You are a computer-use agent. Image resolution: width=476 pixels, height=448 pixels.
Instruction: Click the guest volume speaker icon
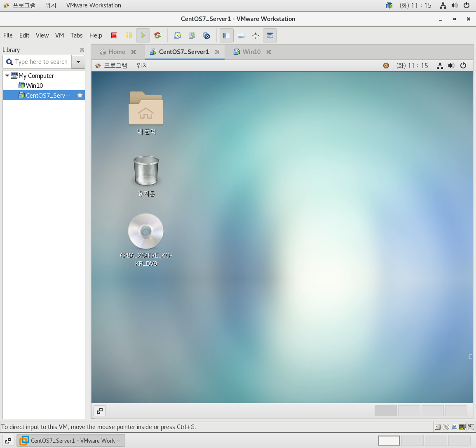click(x=451, y=66)
